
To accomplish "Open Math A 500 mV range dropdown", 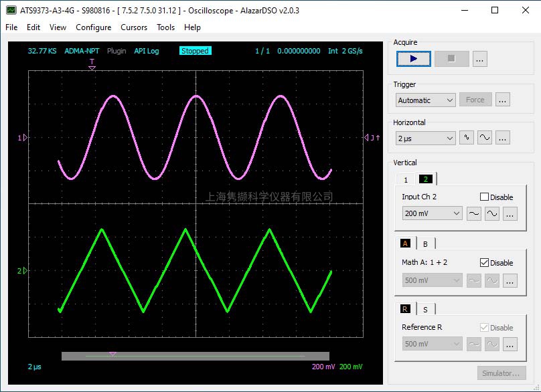I will pos(433,280).
